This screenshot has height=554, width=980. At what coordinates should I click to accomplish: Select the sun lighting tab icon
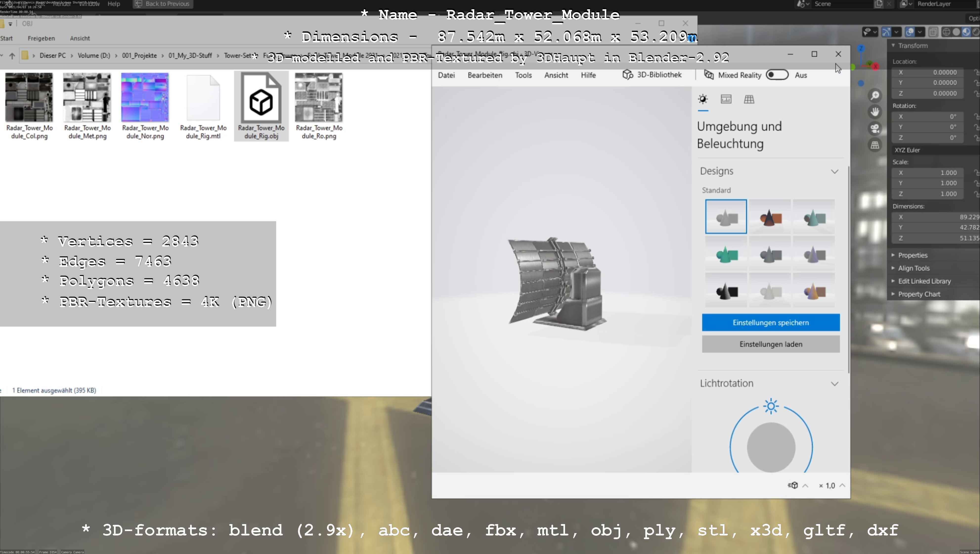703,99
